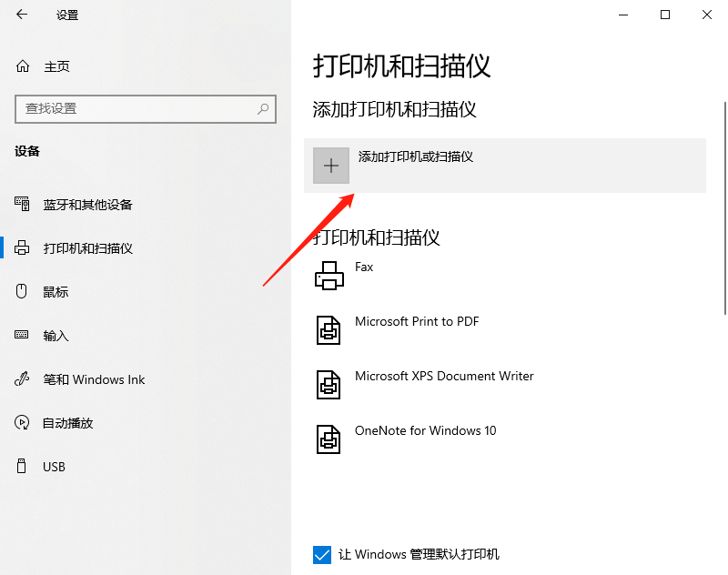Click the USB drive icon
The image size is (728, 575).
21,466
